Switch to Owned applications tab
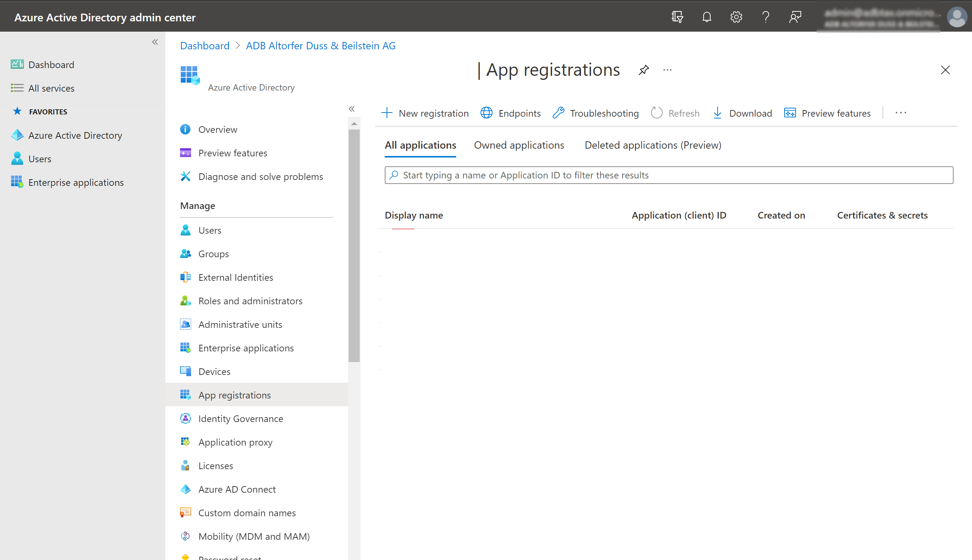The height and width of the screenshot is (560, 972). [519, 145]
